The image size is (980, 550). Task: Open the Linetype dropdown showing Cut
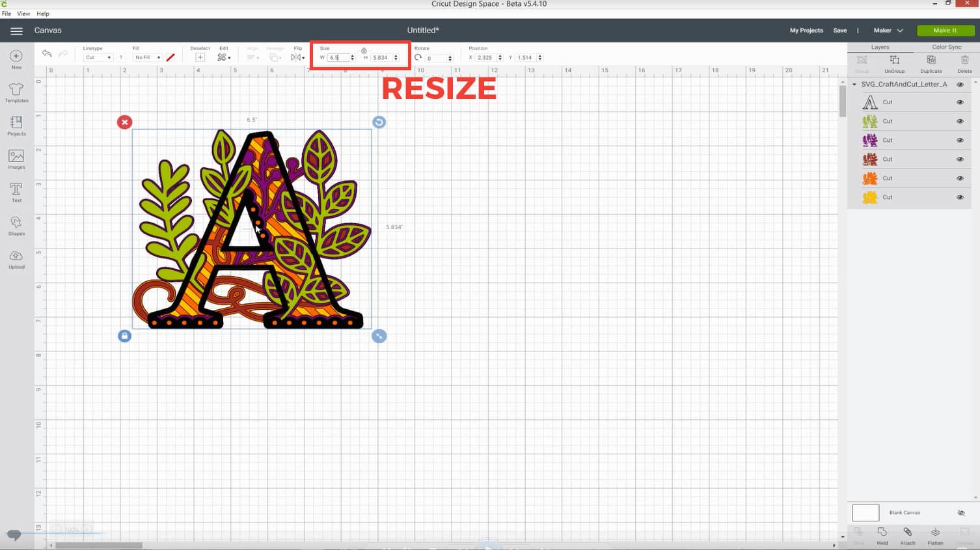[x=96, y=57]
